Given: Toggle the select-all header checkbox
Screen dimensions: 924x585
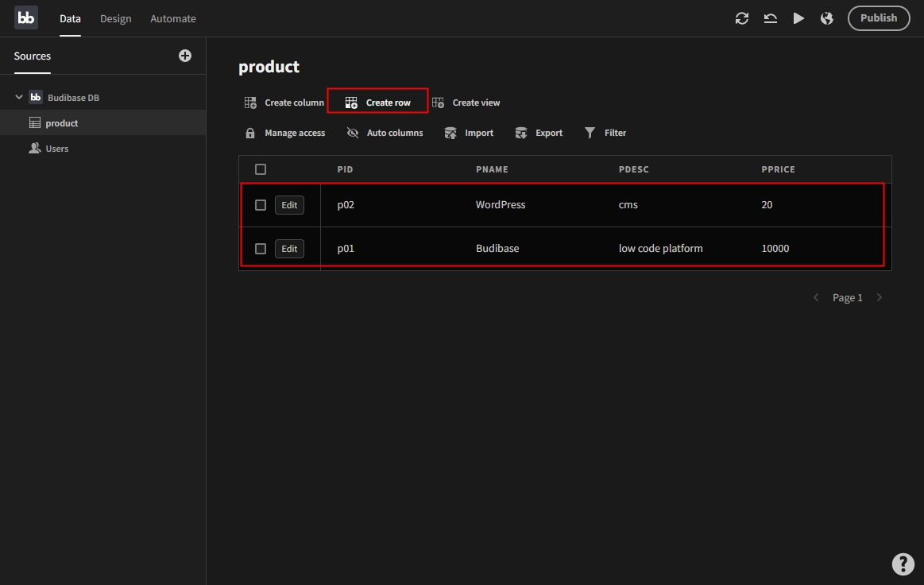Looking at the screenshot, I should click(261, 169).
